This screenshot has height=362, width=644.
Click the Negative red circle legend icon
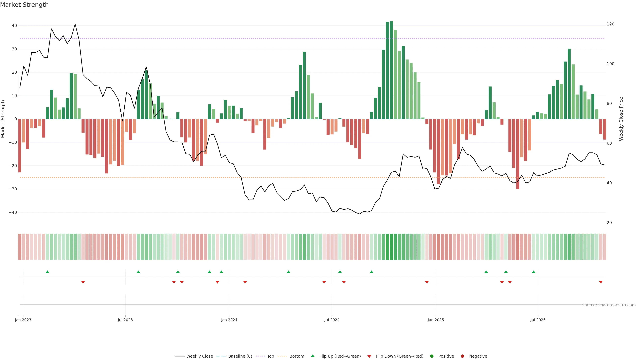click(462, 356)
